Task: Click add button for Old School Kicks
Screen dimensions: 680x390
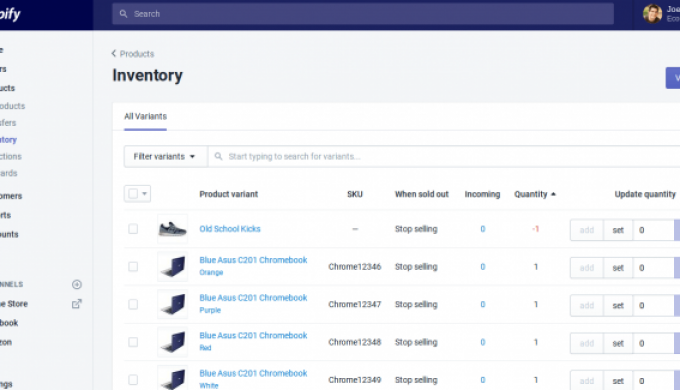Action: pyautogui.click(x=586, y=230)
